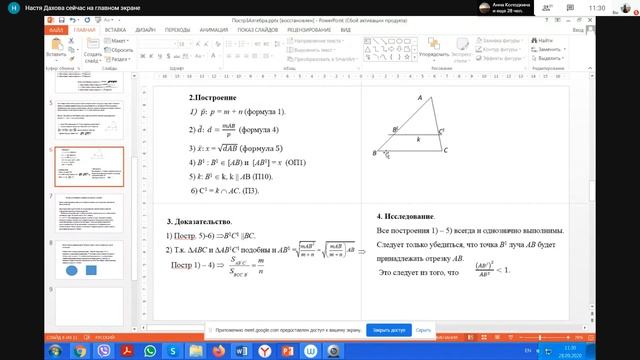
Task: Open Yandex Browser from the taskbar
Action: click(x=264, y=351)
